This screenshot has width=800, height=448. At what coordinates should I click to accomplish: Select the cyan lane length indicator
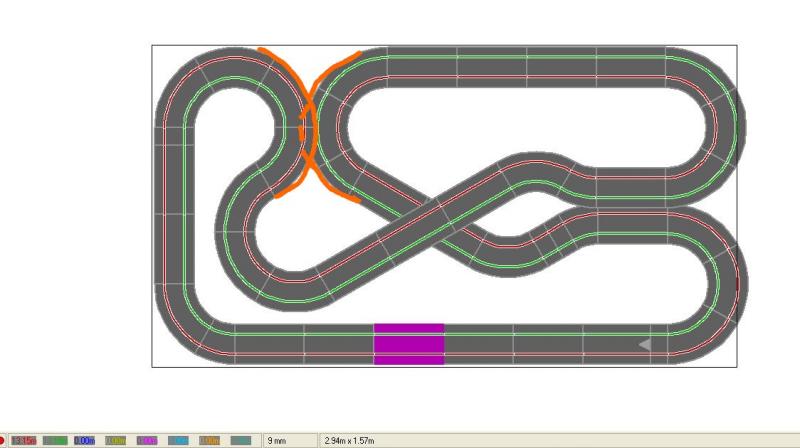178,440
